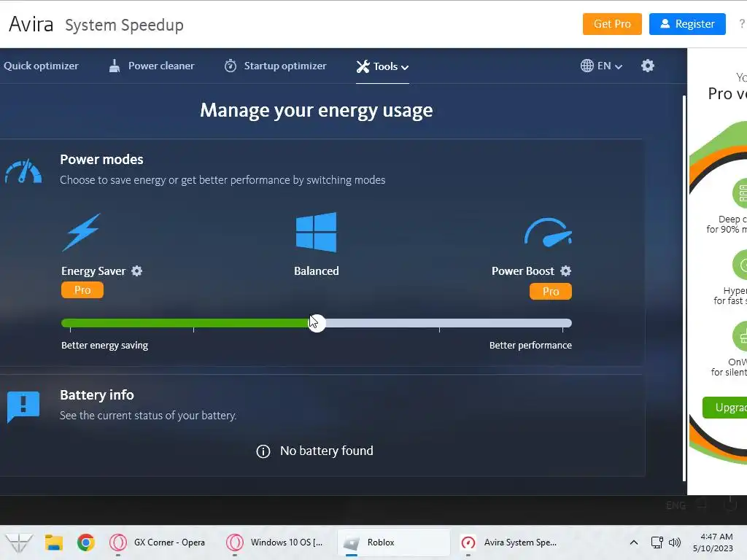
Task: Switch to Avira System Speedup taskbar item
Action: [x=508, y=542]
